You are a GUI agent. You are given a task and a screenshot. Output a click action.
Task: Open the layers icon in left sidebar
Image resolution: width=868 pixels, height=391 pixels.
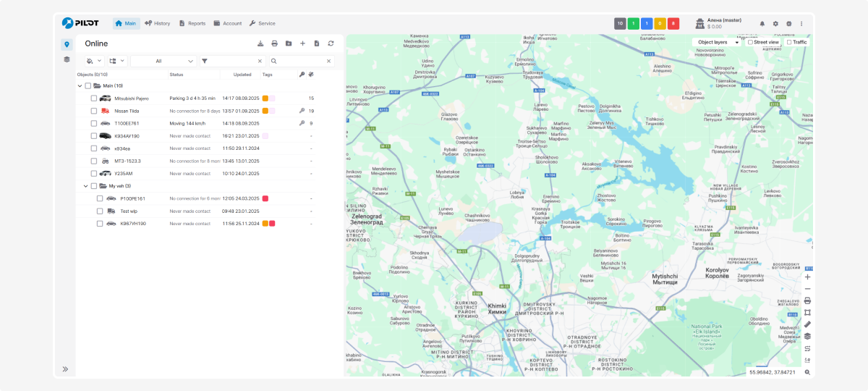[67, 59]
